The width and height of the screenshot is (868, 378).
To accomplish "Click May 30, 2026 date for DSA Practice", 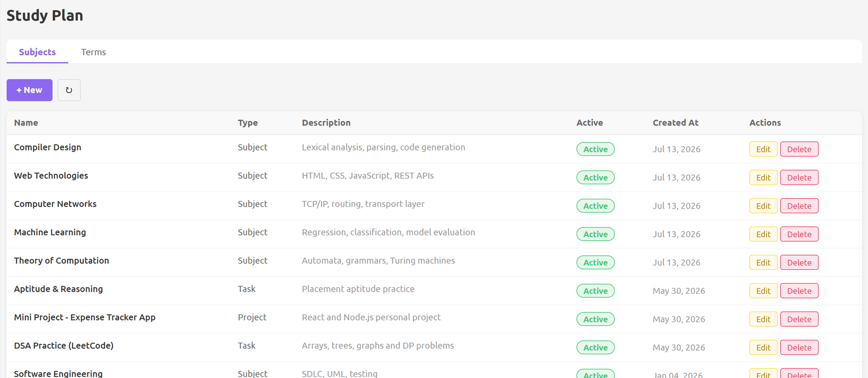I will [679, 348].
